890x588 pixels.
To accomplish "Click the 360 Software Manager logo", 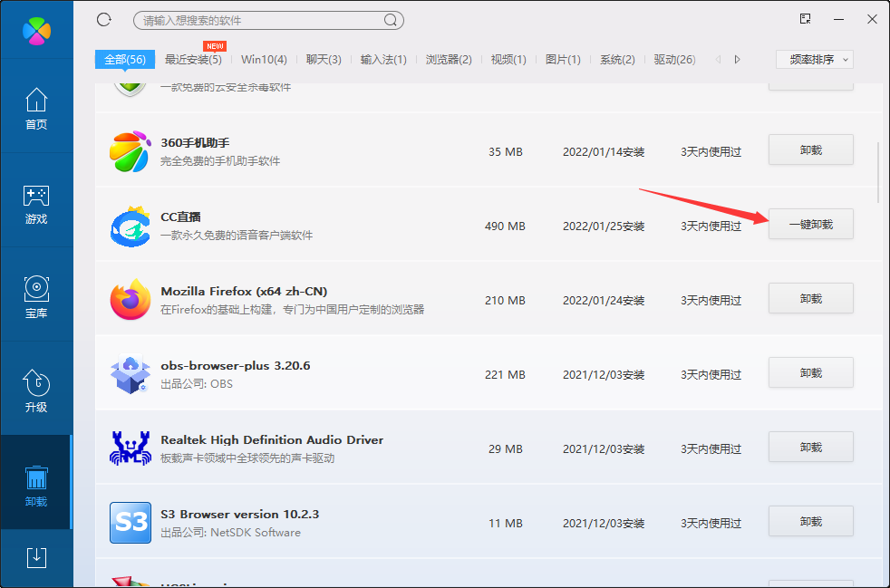I will [36, 31].
